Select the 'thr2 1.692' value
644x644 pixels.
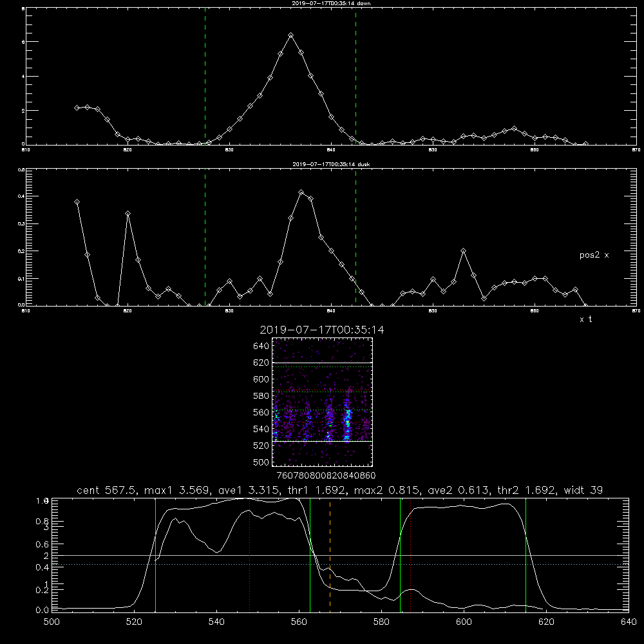point(527,490)
